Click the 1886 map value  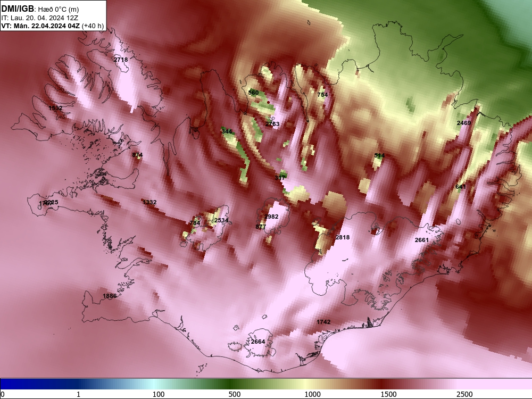(x=110, y=296)
